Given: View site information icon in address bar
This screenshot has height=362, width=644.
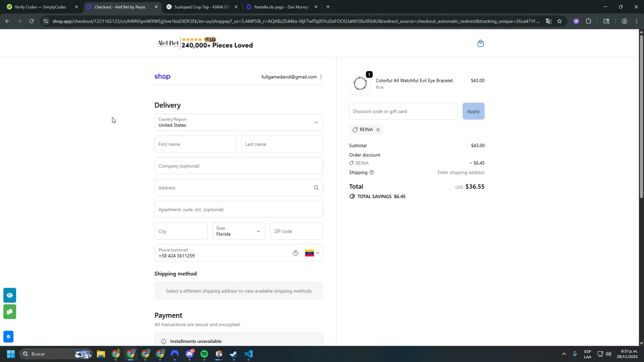Looking at the screenshot, I should pos(46,21).
